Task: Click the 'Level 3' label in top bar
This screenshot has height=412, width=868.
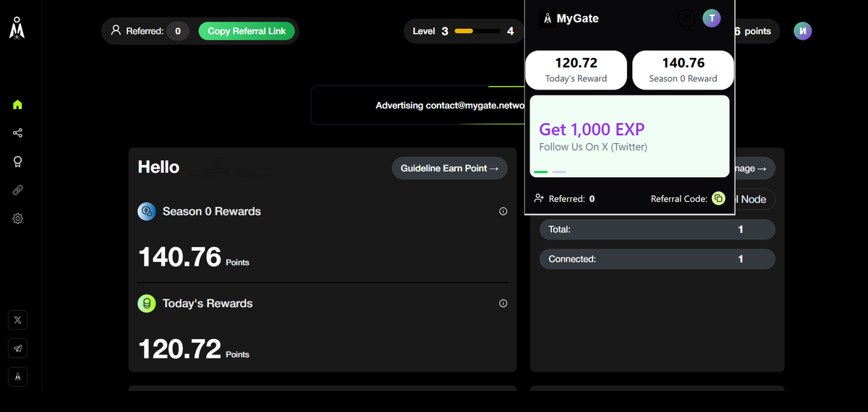Action: 430,31
